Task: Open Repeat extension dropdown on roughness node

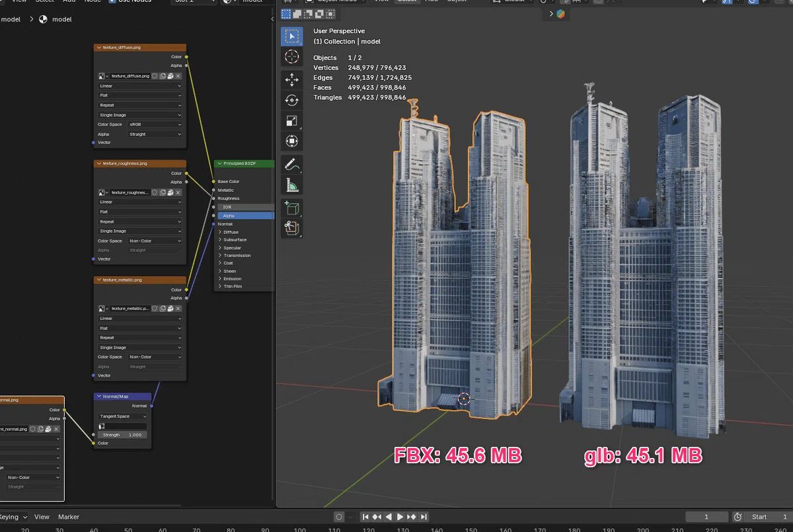Action: (x=140, y=221)
